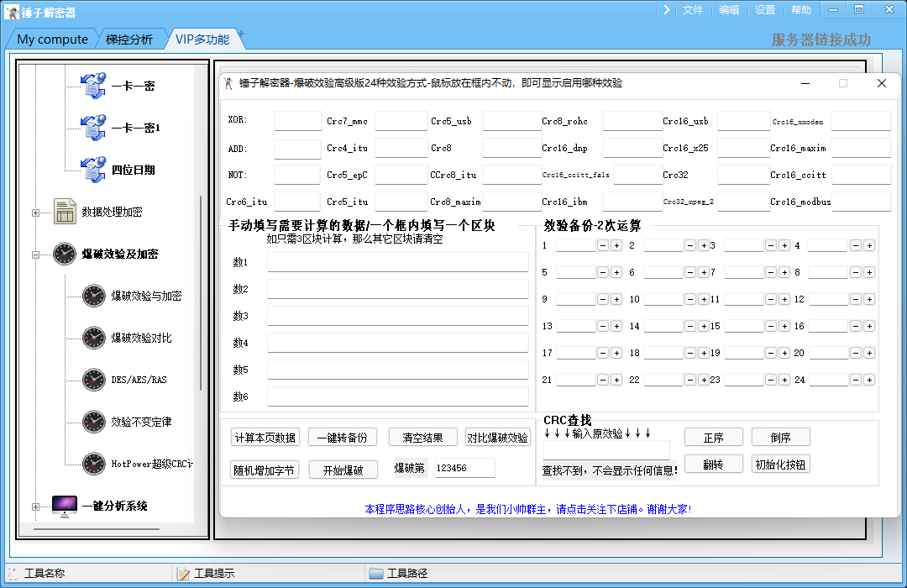This screenshot has height=588, width=907.
Task: Click the plus stepper for backup slot 17
Action: coord(616,353)
